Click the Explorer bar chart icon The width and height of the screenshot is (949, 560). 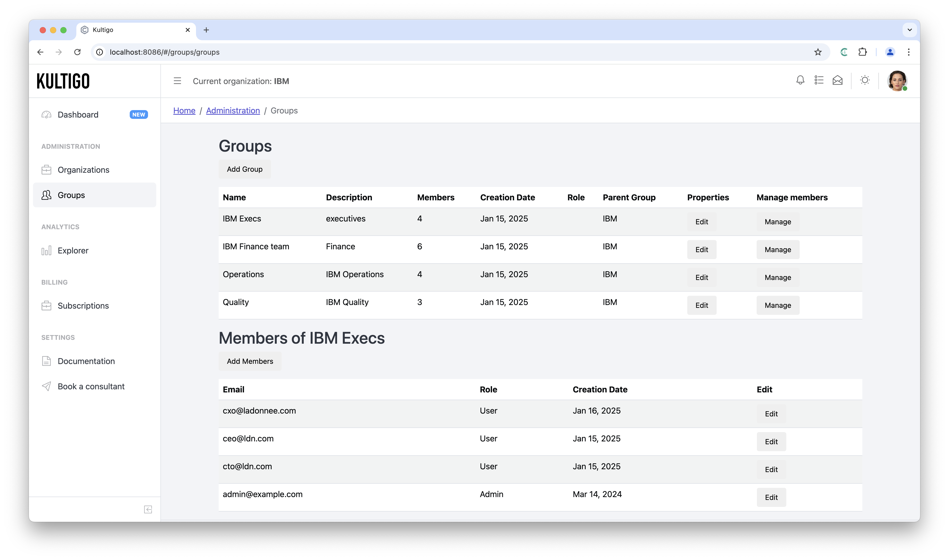tap(46, 251)
